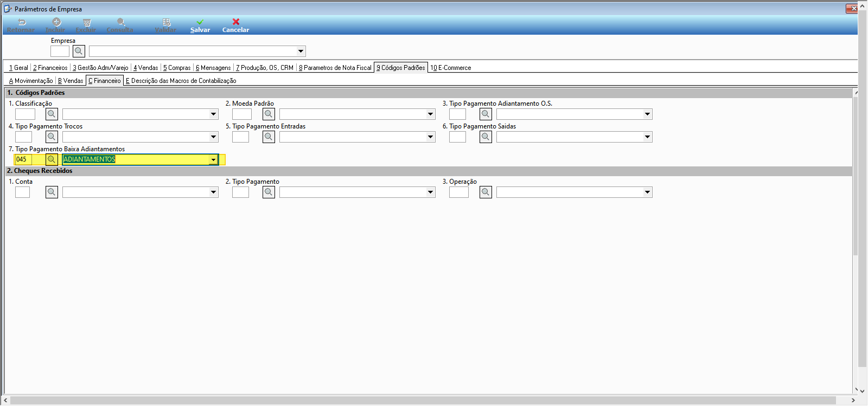Open the 7 Produção, OS, CRM tab
Screen dimensions: 868x406
(265, 68)
